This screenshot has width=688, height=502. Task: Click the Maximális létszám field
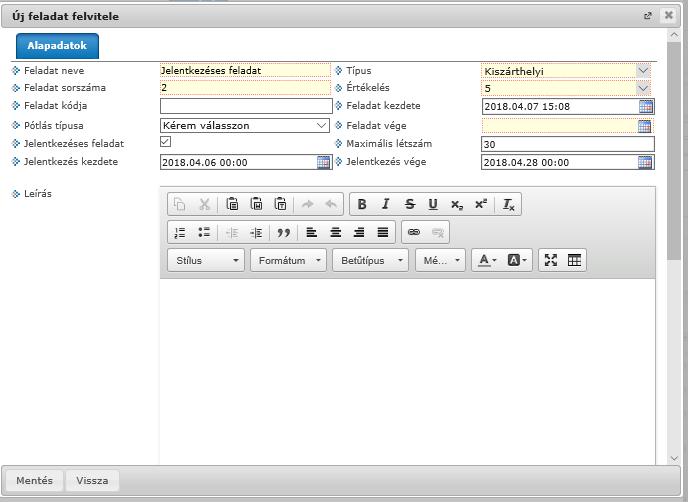click(568, 144)
